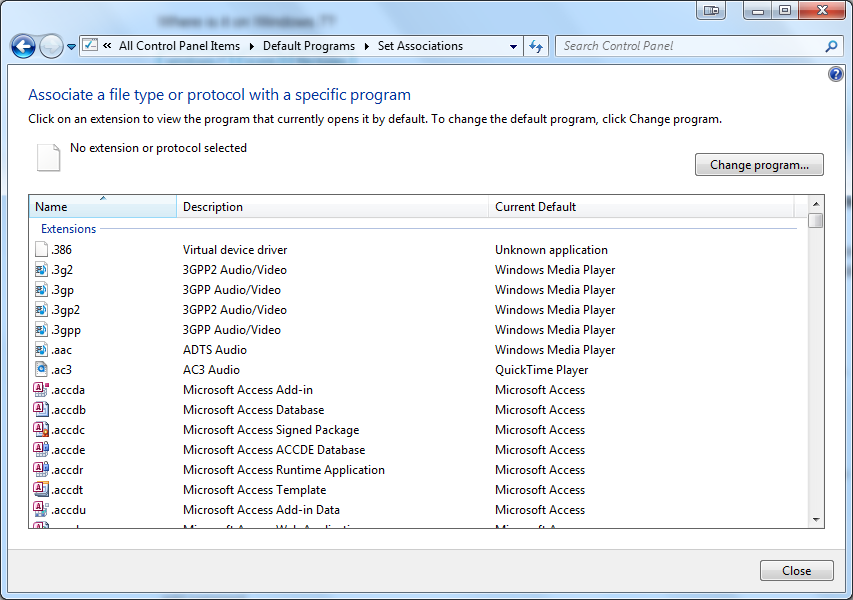Click the Access template icon beside .accdt

click(41, 489)
